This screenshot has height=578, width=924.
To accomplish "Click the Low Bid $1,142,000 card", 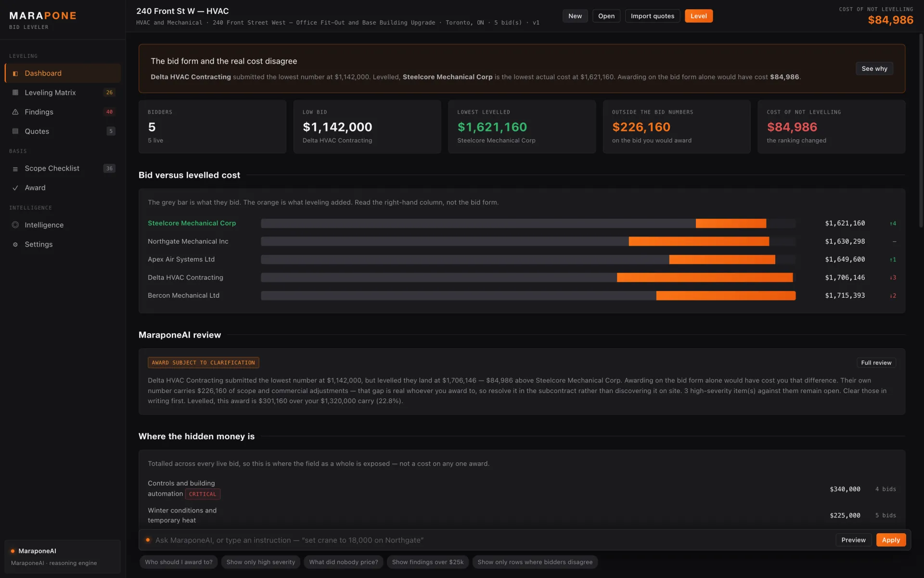I will coord(367,127).
